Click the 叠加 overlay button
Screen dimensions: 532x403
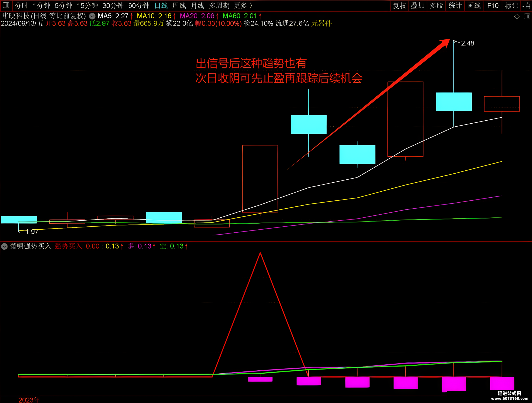(x=418, y=6)
